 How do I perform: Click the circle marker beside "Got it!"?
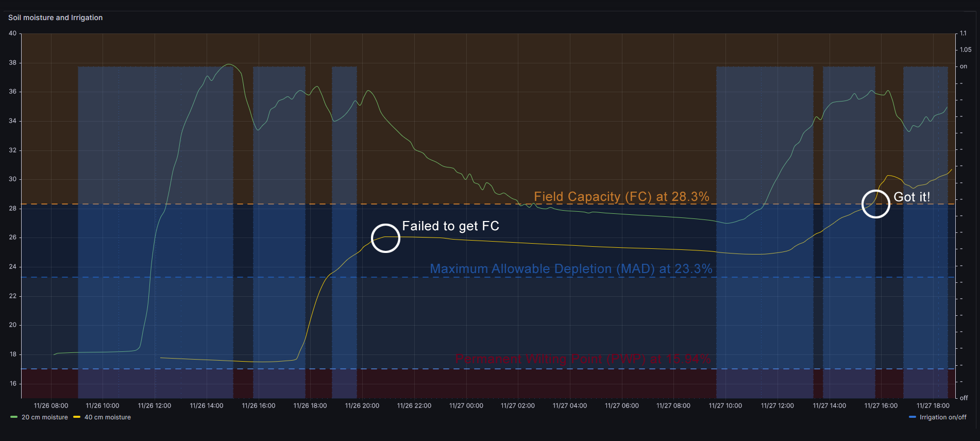click(x=875, y=203)
